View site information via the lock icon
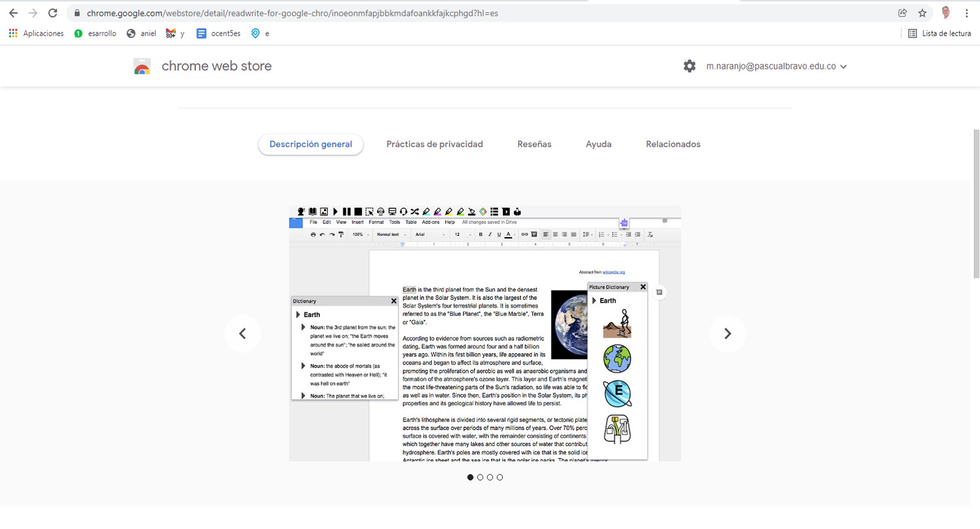 77,13
